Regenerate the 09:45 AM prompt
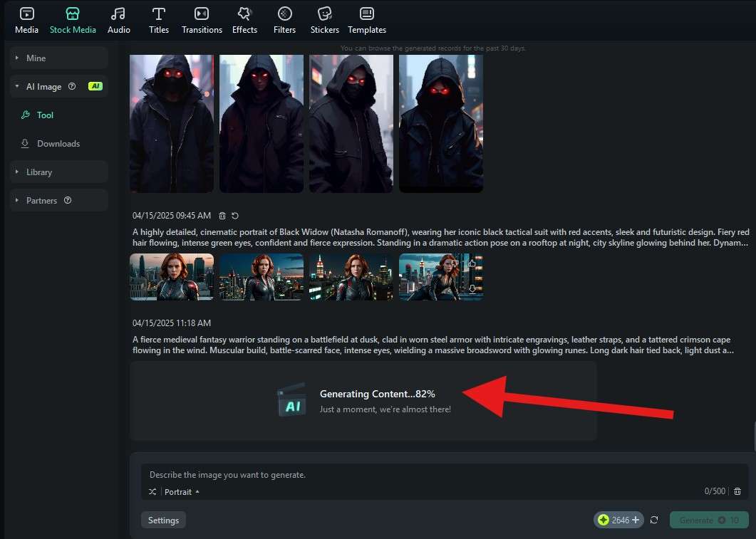Image resolution: width=756 pixels, height=539 pixels. click(x=235, y=216)
